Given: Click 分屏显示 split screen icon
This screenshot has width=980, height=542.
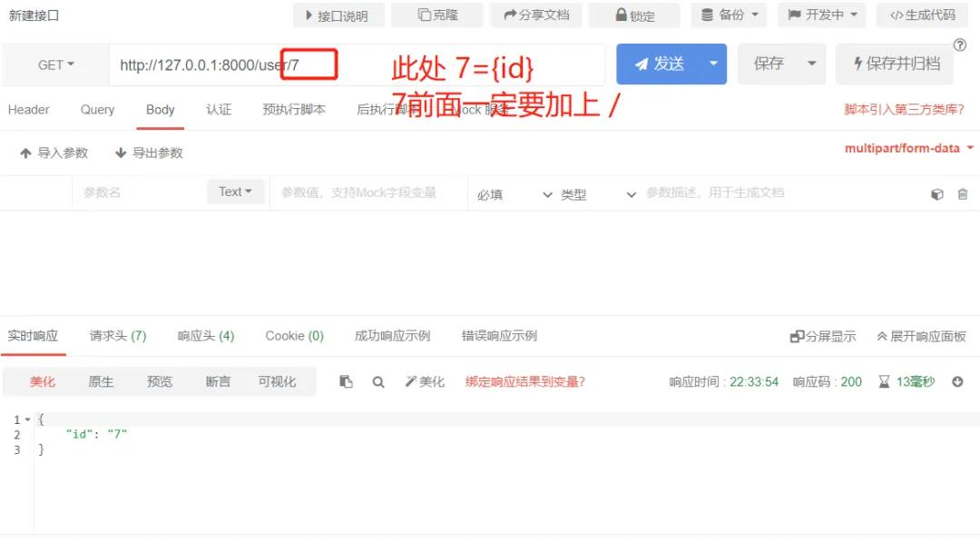Looking at the screenshot, I should coord(797,337).
